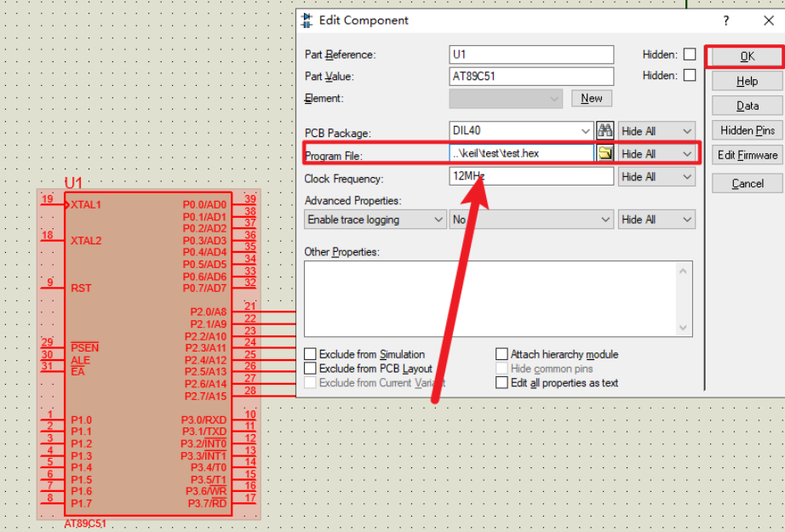Click the P0.3/AD3 pin label

point(204,241)
